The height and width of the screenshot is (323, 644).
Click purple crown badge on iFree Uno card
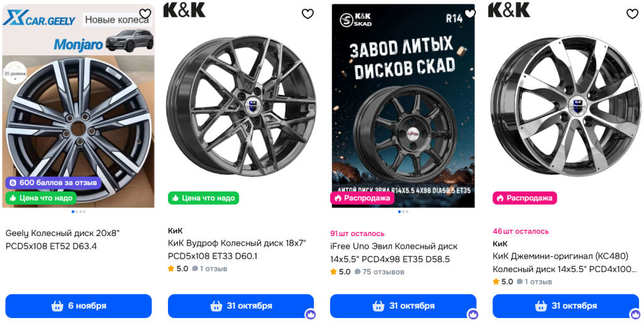[x=472, y=314]
